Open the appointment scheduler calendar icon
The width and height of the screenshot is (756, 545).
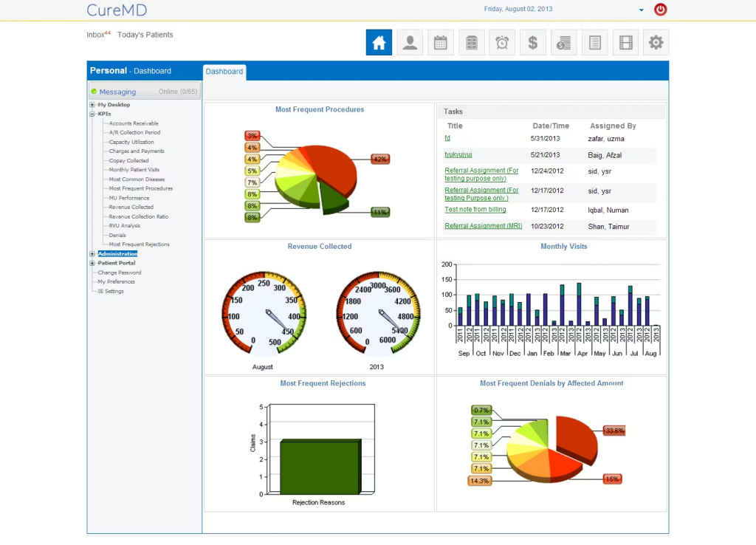click(x=441, y=42)
